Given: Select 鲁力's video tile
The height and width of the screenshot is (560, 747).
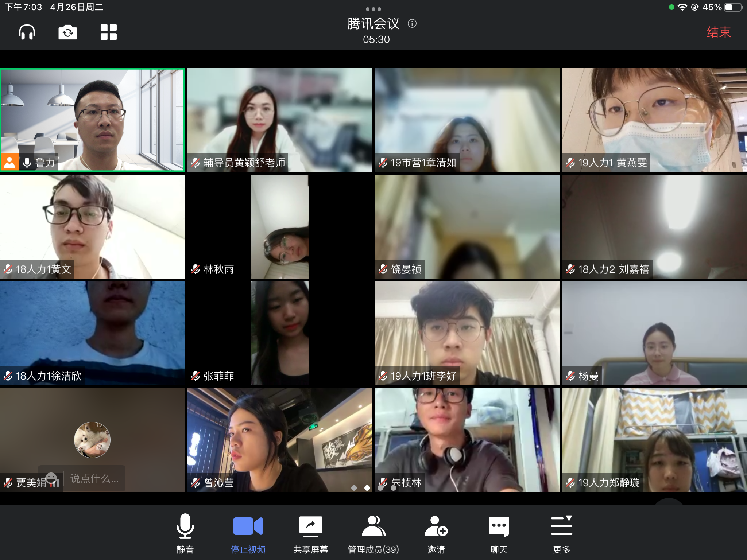Looking at the screenshot, I should point(92,120).
